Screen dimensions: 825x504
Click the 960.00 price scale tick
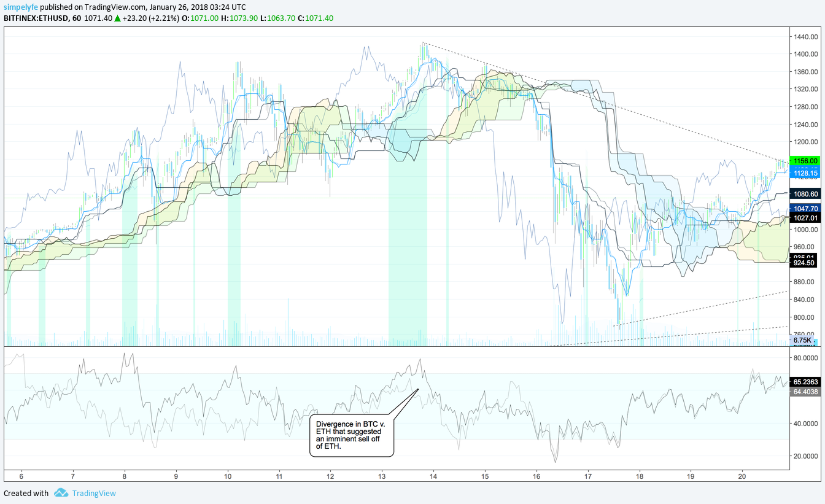pyautogui.click(x=804, y=247)
